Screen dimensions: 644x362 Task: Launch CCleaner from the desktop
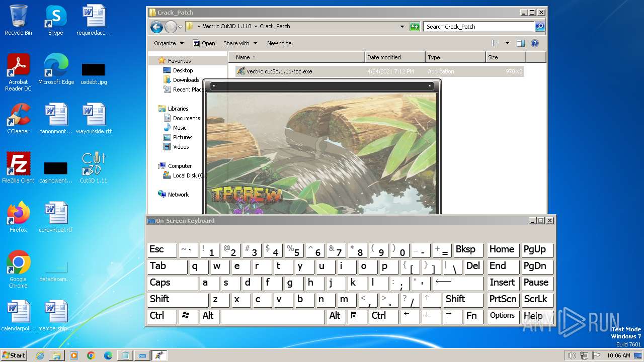click(x=18, y=119)
